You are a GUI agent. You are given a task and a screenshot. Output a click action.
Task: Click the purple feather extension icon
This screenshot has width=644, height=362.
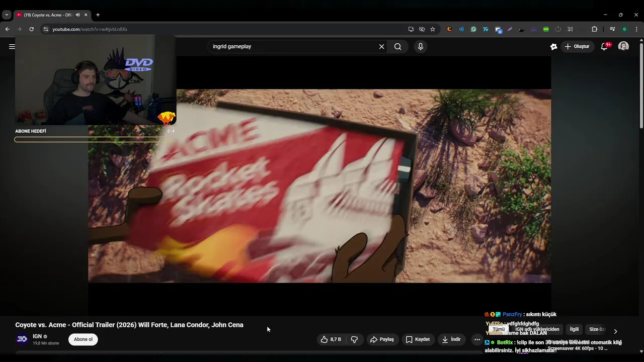point(510,29)
